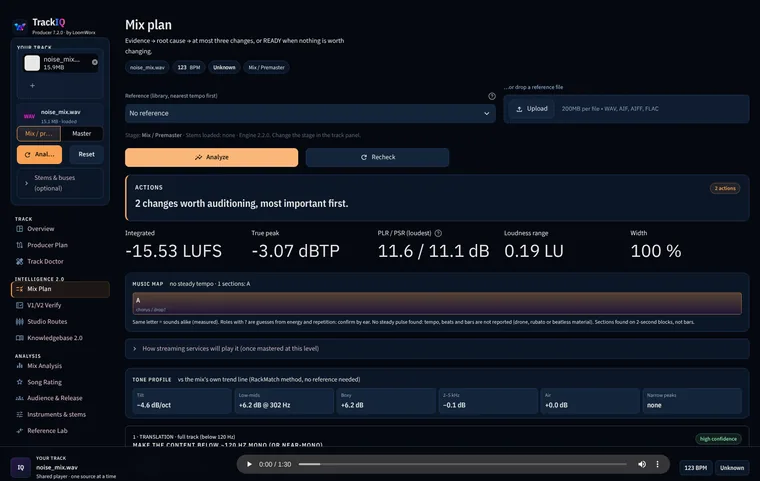Click the PLR / PSR help icon
This screenshot has width=760, height=481.
point(438,233)
